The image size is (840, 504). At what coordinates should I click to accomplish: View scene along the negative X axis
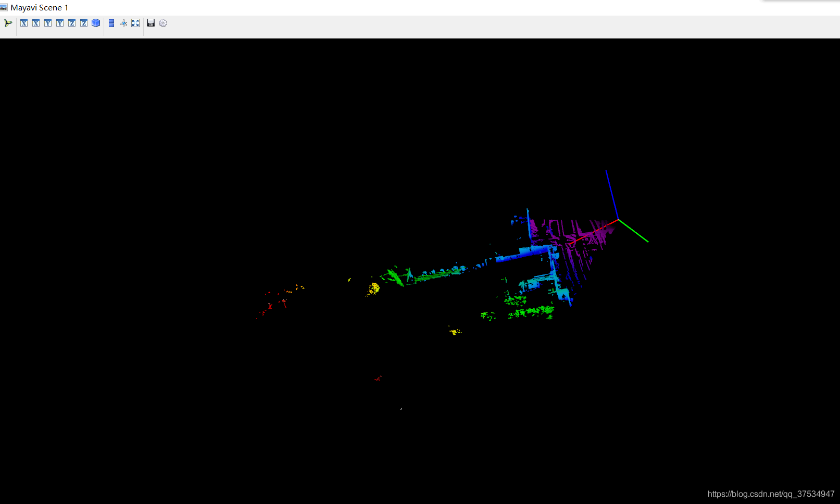pos(35,23)
